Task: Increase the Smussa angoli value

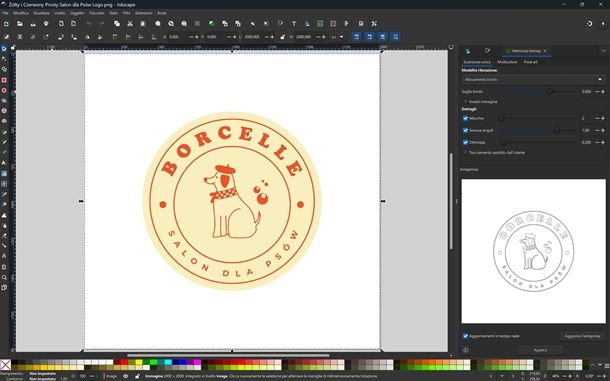Action: click(x=603, y=130)
